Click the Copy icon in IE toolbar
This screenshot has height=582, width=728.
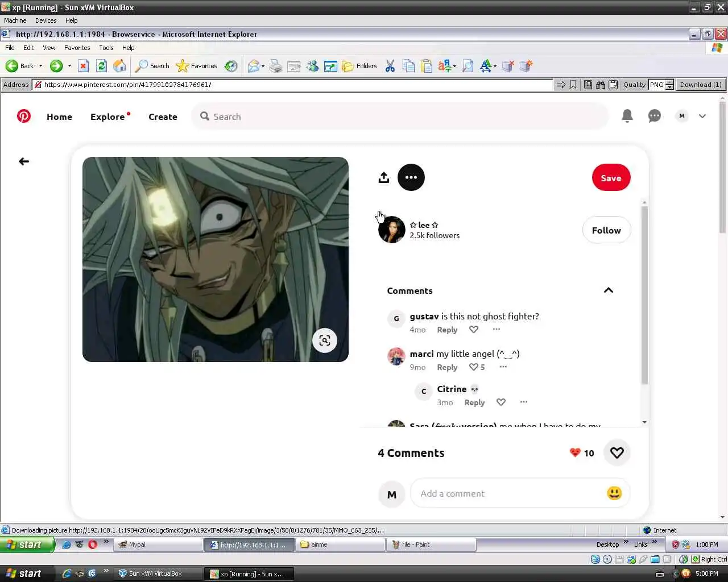click(408, 66)
